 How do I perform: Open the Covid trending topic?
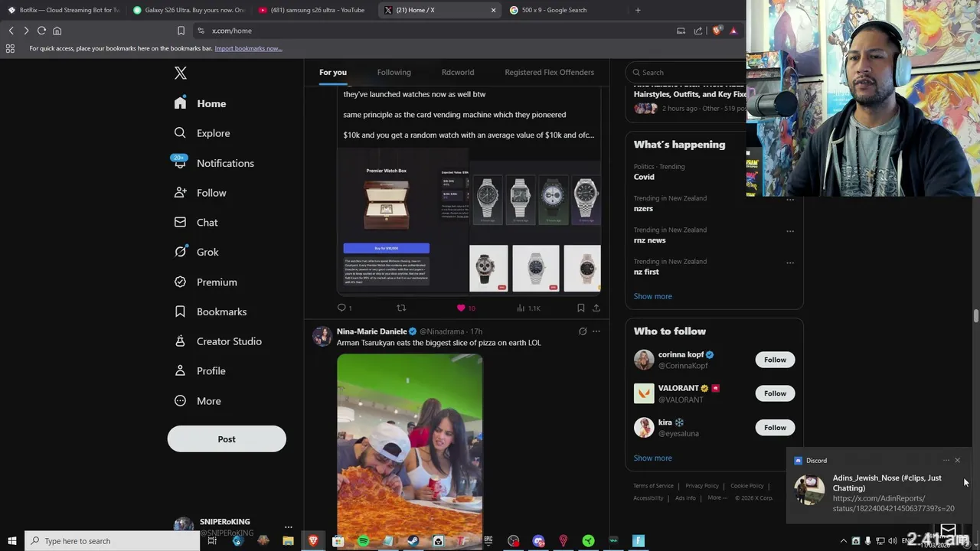(x=644, y=177)
